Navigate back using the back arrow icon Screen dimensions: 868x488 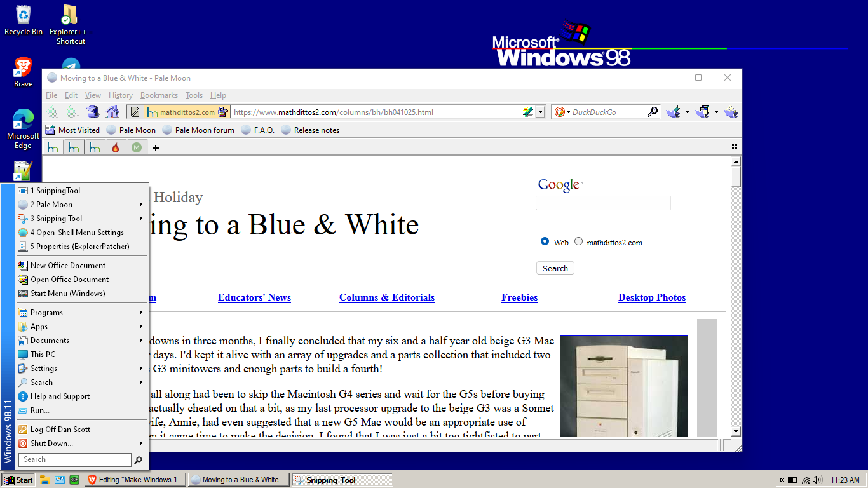coord(52,111)
